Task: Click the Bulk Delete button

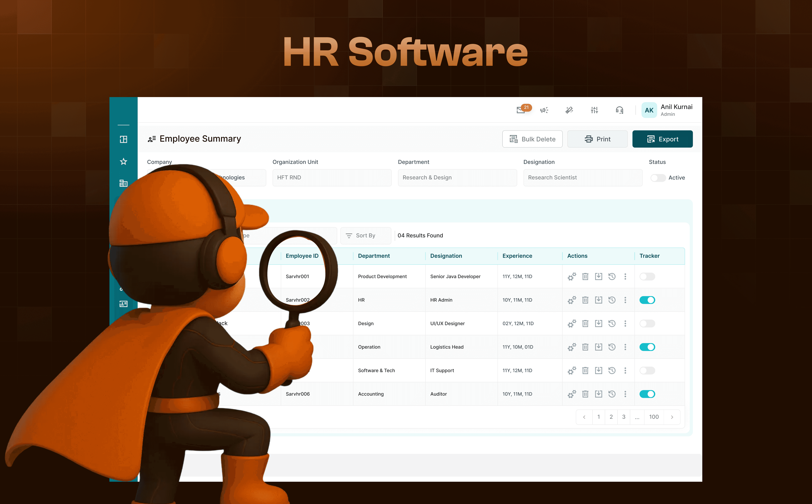Action: click(532, 139)
